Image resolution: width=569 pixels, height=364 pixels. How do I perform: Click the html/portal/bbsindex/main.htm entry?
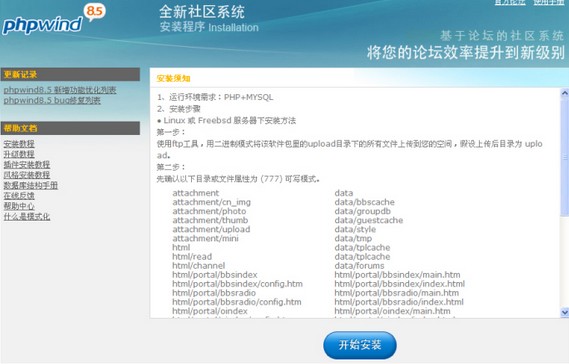coord(397,275)
